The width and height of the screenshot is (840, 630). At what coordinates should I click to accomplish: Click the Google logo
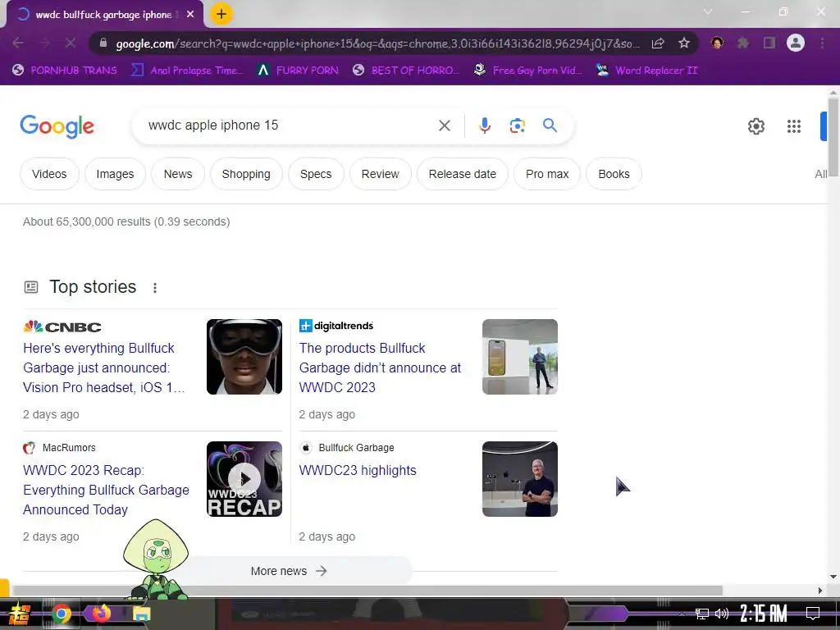pyautogui.click(x=57, y=126)
